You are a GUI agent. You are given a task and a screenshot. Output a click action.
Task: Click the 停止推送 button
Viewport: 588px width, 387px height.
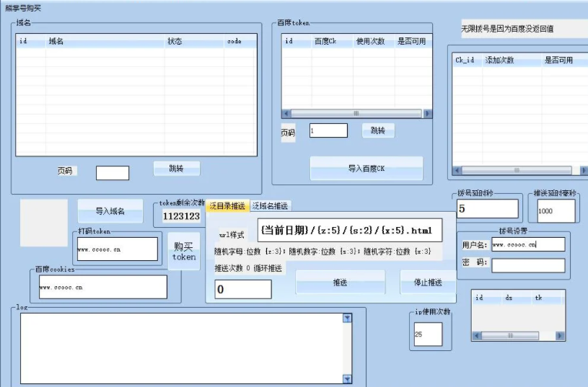point(428,283)
